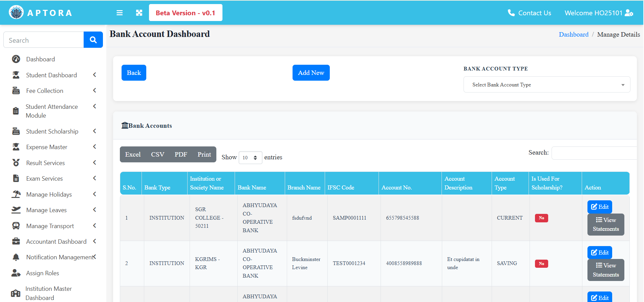644x302 pixels.
Task: Export table with the Excel button
Action: (x=133, y=154)
